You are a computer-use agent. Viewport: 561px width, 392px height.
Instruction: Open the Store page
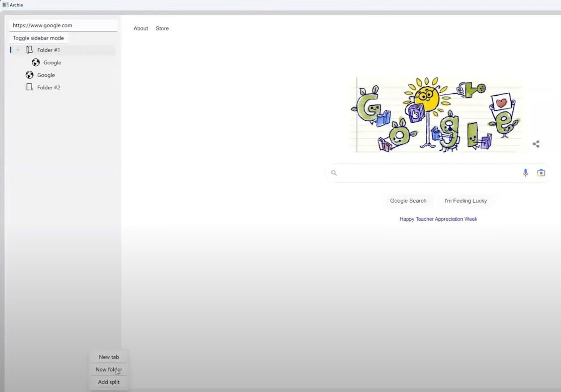pyautogui.click(x=162, y=28)
